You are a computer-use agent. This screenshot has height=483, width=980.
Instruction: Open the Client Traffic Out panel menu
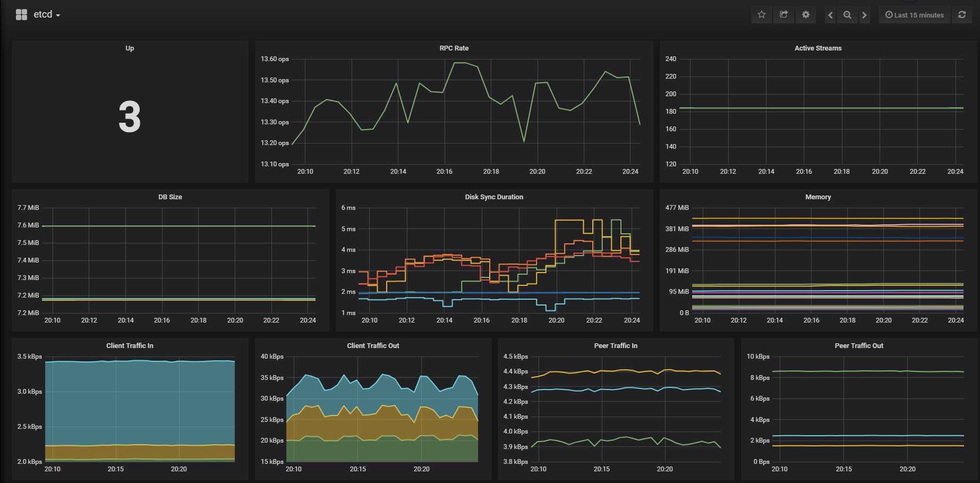pos(373,346)
